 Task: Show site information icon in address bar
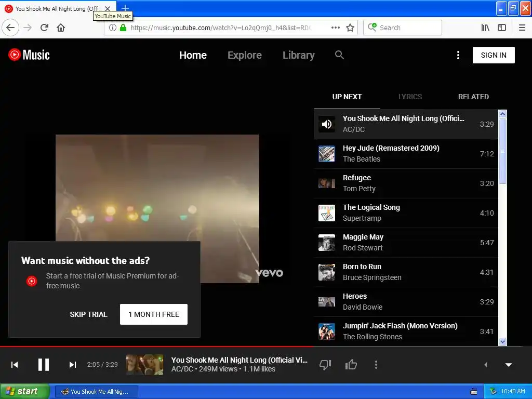(x=113, y=28)
